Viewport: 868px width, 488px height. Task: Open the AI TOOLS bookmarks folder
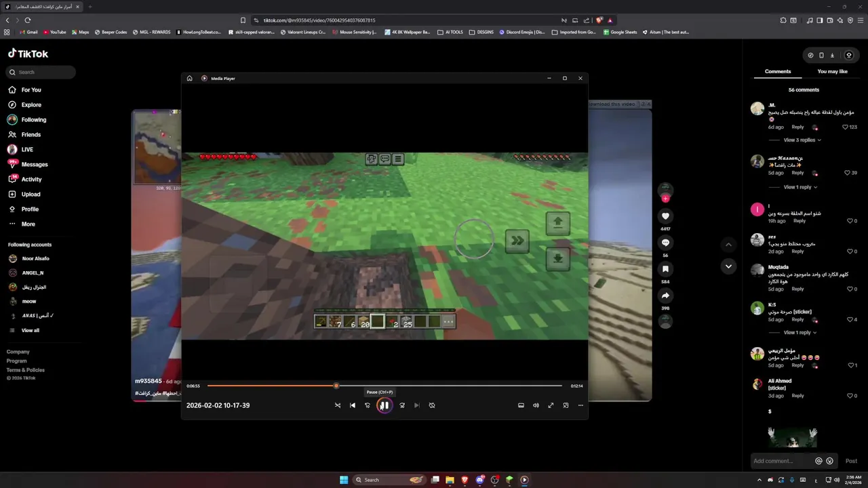pos(450,32)
